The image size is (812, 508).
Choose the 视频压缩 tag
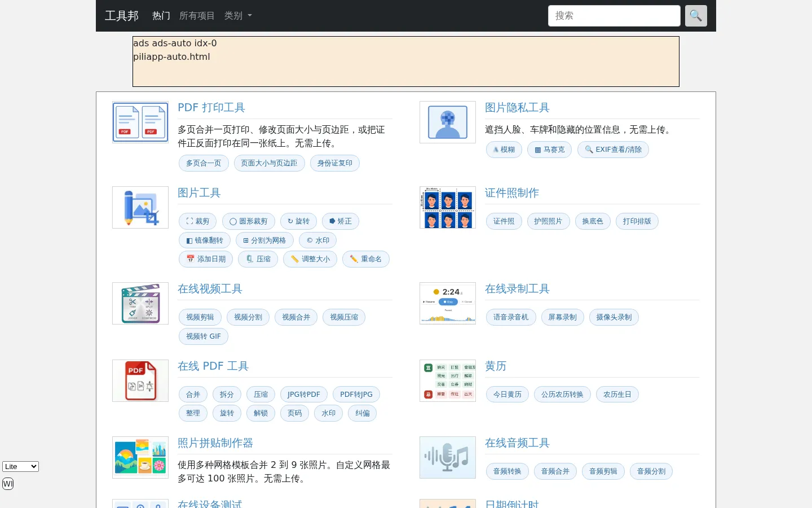344,317
